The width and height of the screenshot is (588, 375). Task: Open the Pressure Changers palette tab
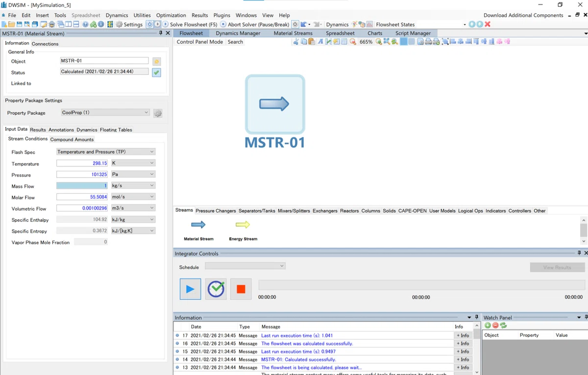tap(216, 211)
